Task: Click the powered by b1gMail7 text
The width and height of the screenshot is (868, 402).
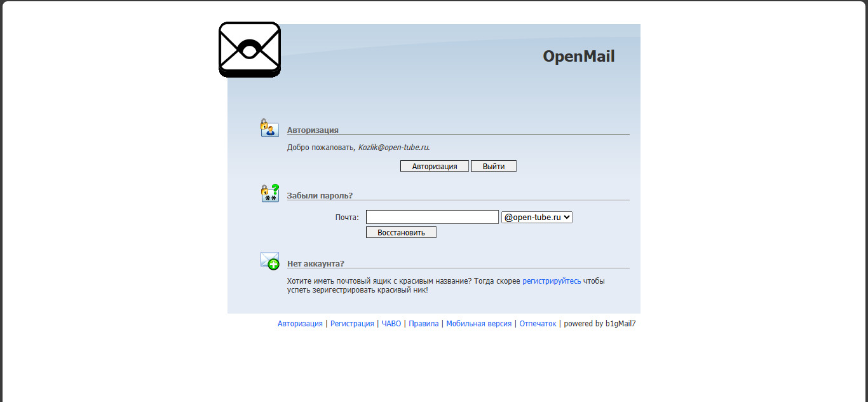Action: pyautogui.click(x=600, y=324)
